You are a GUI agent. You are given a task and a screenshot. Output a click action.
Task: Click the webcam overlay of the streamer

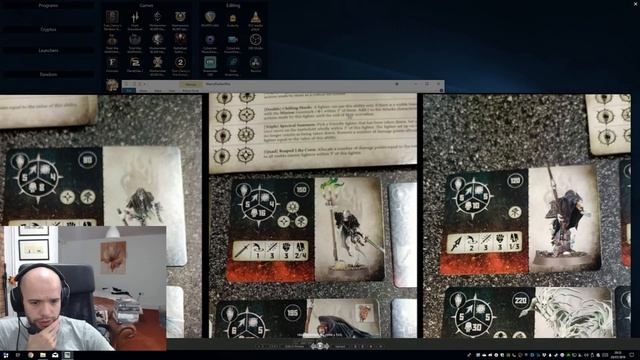pos(83,288)
